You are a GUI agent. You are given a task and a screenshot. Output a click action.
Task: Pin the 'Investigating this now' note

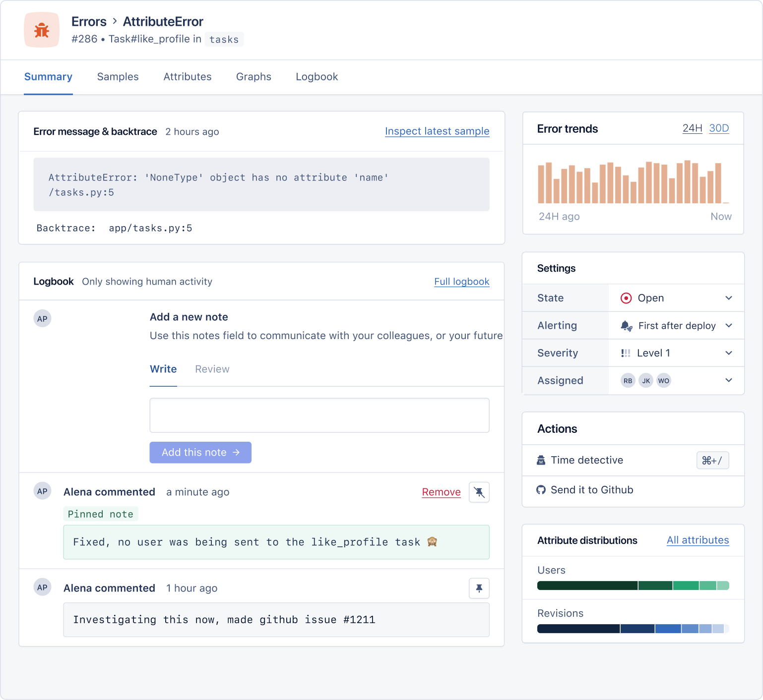pos(479,588)
